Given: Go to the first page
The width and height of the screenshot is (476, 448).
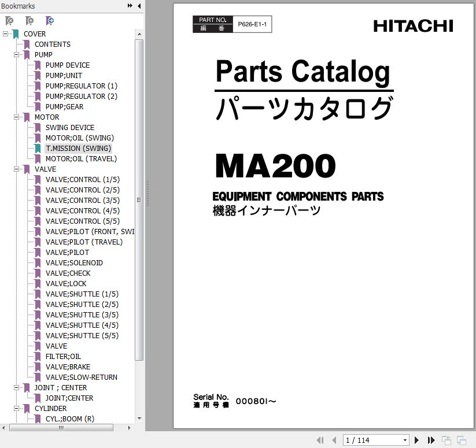Looking at the screenshot, I should point(320,440).
